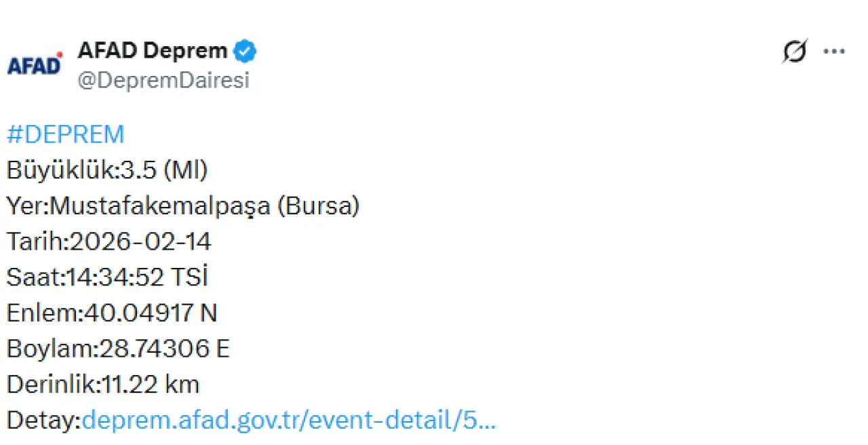The image size is (868, 445).
Task: Click the Detay label text
Action: coord(43,421)
